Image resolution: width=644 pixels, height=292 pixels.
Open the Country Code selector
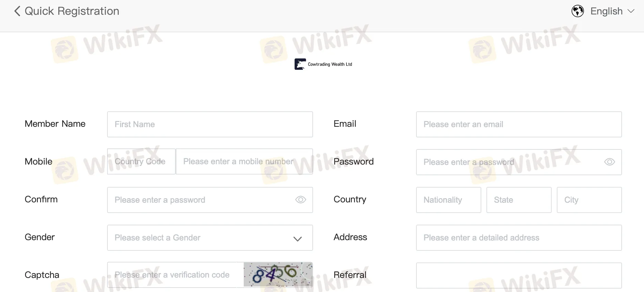click(x=141, y=161)
